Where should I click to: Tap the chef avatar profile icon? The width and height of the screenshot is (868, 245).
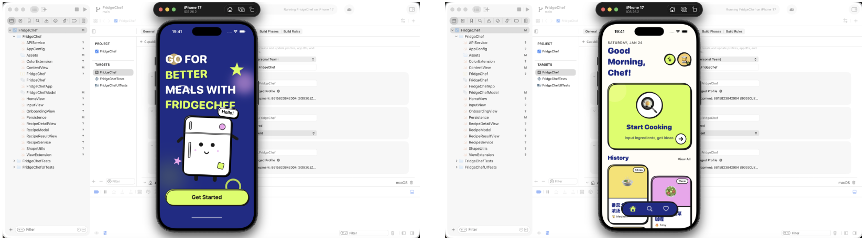[684, 59]
